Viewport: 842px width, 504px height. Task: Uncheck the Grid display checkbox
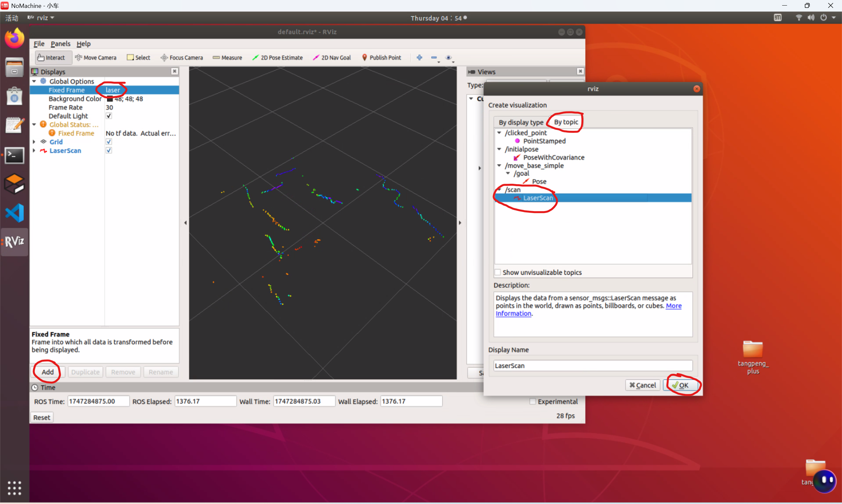[109, 142]
